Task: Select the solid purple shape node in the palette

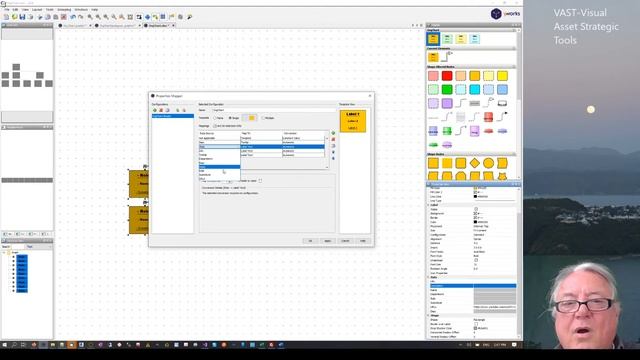Action: 447,103
